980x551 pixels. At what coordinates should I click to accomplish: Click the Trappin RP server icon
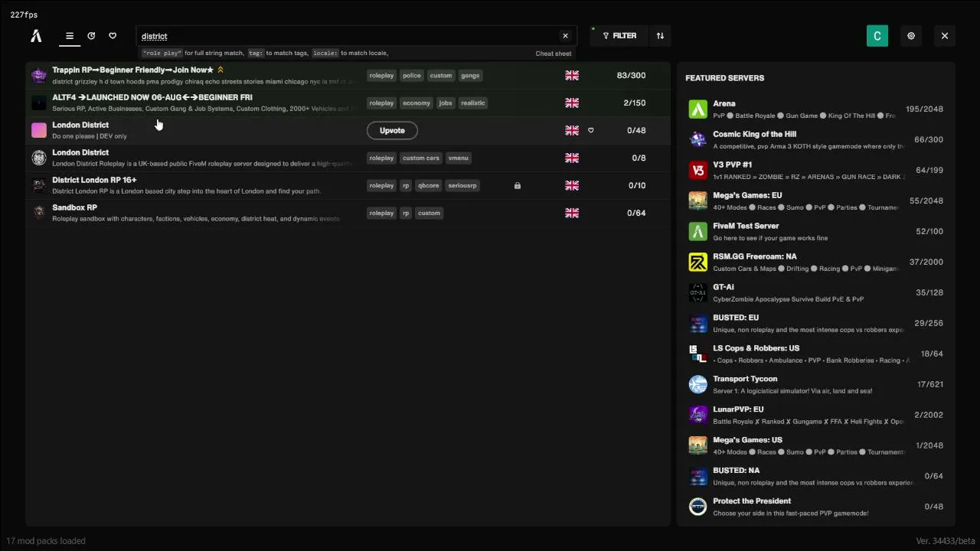(39, 75)
